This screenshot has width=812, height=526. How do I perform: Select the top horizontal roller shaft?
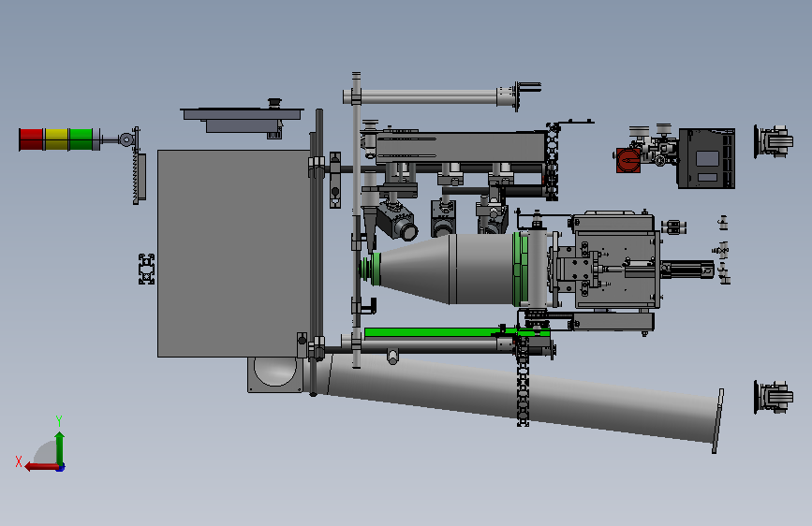[427, 96]
